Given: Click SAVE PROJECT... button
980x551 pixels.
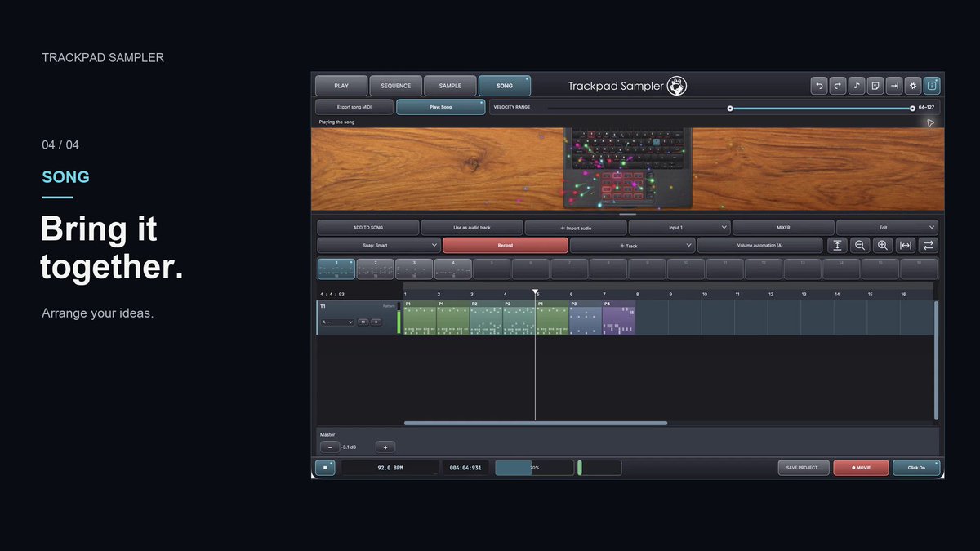Looking at the screenshot, I should point(804,468).
